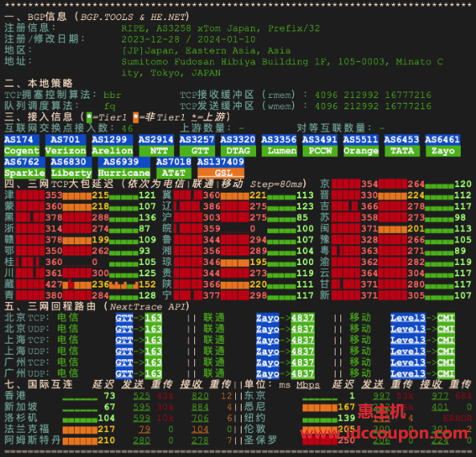This screenshot has height=457, width=476.
Task: Click the date text '2023-12-28 / 2024-01-10'
Action: click(x=188, y=39)
